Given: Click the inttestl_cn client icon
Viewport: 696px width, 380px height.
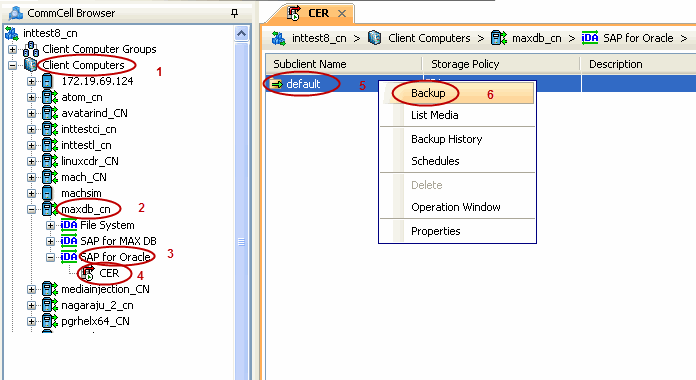Looking at the screenshot, I should click(50, 145).
